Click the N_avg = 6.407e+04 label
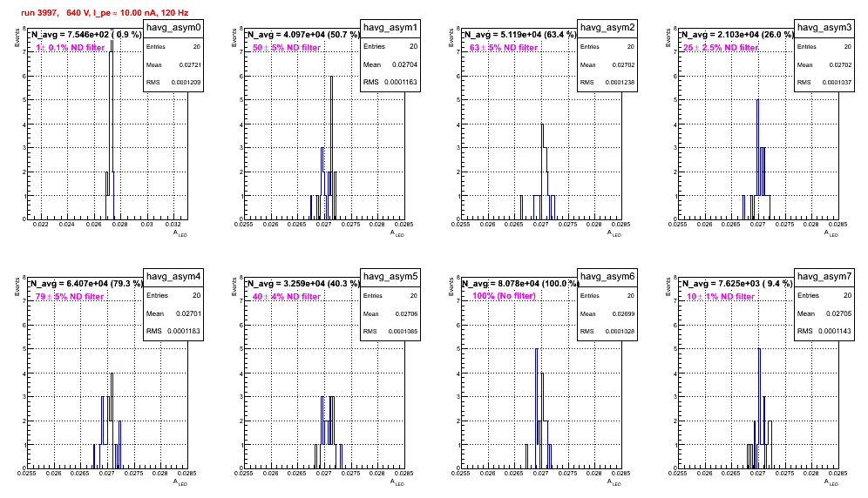This screenshot has width=868, height=498. pyautogui.click(x=85, y=284)
